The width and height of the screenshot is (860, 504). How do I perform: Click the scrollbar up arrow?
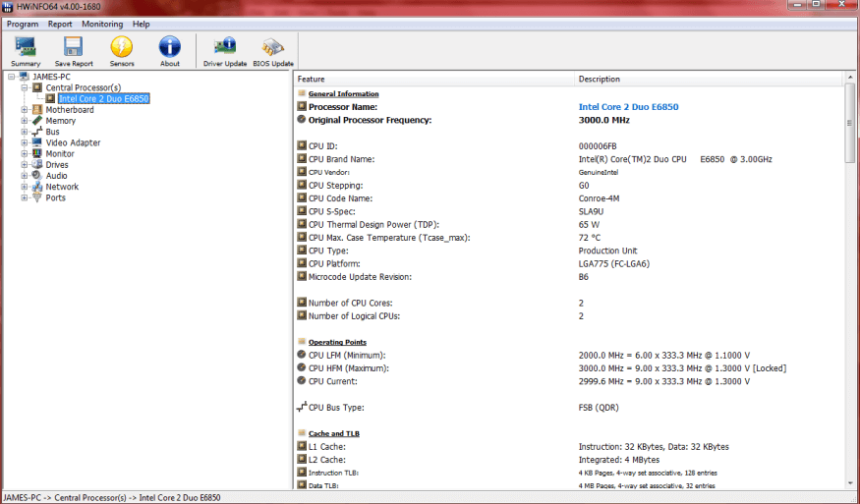click(x=849, y=78)
